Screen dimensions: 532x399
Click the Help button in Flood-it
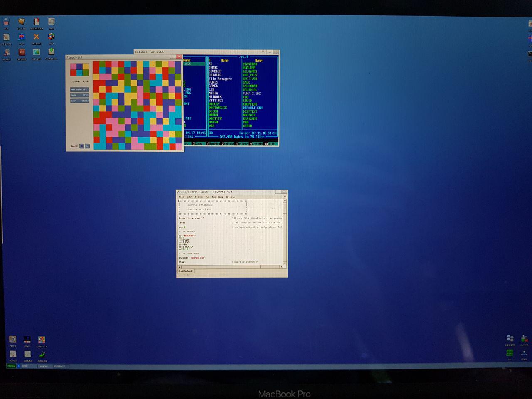(79, 95)
